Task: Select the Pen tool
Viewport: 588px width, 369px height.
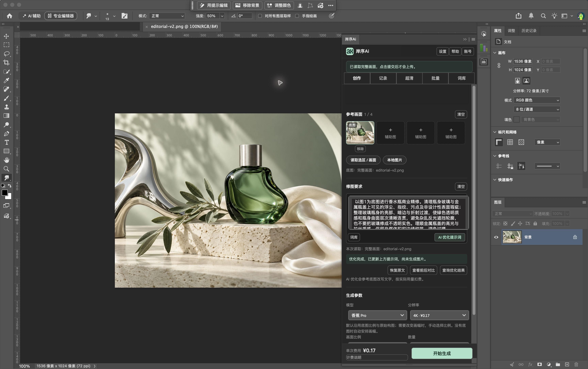Action: pos(7,133)
